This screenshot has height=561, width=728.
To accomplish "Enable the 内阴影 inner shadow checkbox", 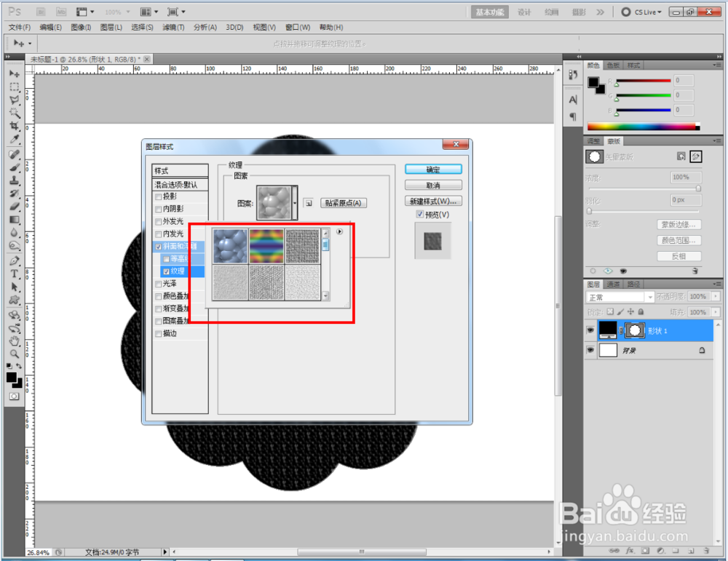I will pyautogui.click(x=158, y=210).
